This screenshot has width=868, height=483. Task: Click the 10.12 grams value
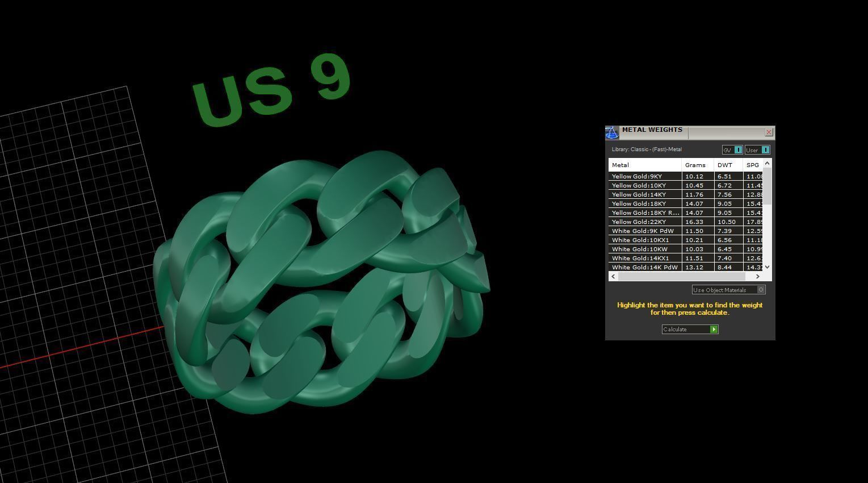point(694,176)
